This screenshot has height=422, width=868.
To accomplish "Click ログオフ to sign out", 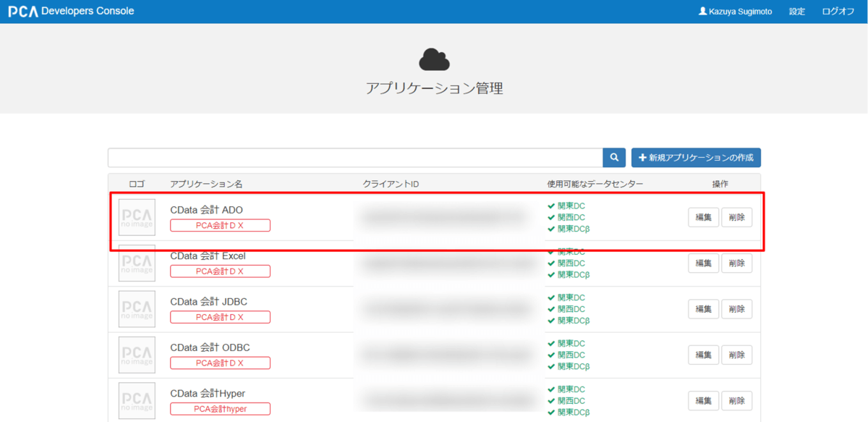I will [838, 12].
